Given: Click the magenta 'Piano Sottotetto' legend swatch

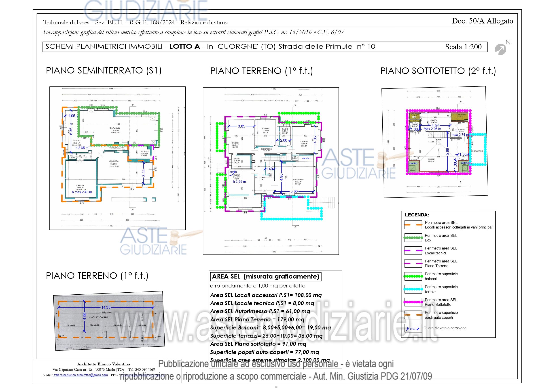Looking at the screenshot, I should 413,302.
